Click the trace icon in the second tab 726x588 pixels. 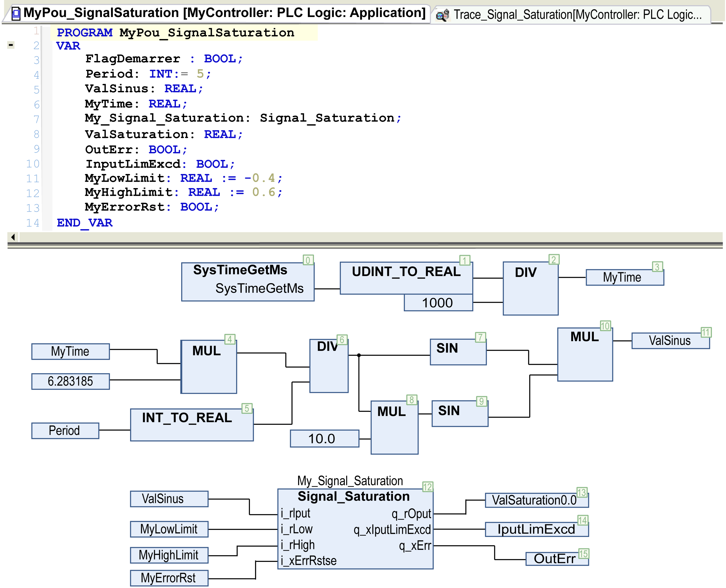pos(442,15)
